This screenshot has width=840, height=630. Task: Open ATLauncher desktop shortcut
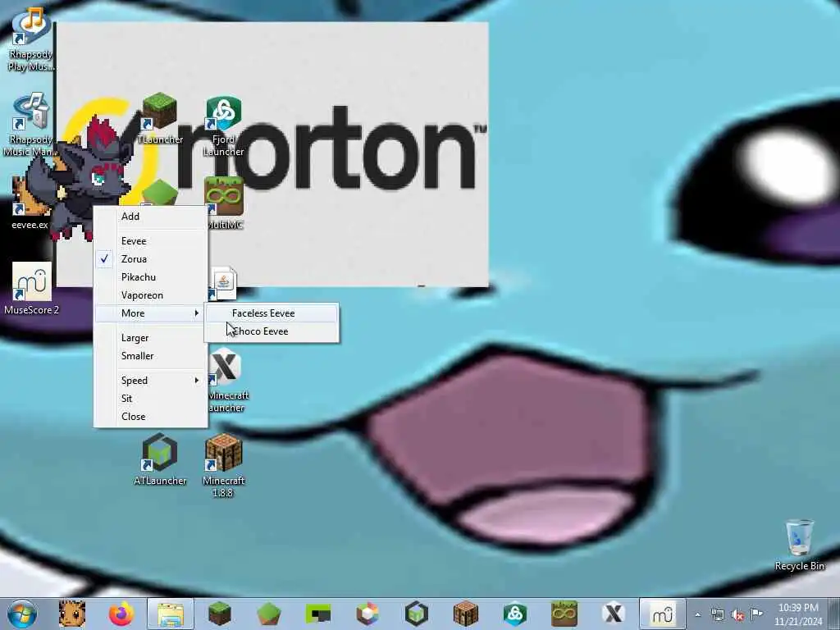[160, 459]
